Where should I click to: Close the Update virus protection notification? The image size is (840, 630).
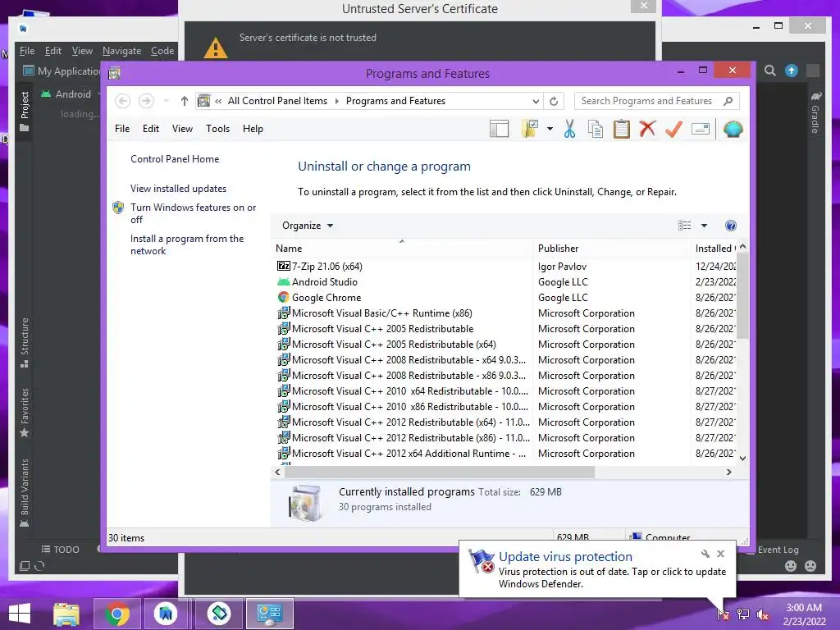pos(721,554)
